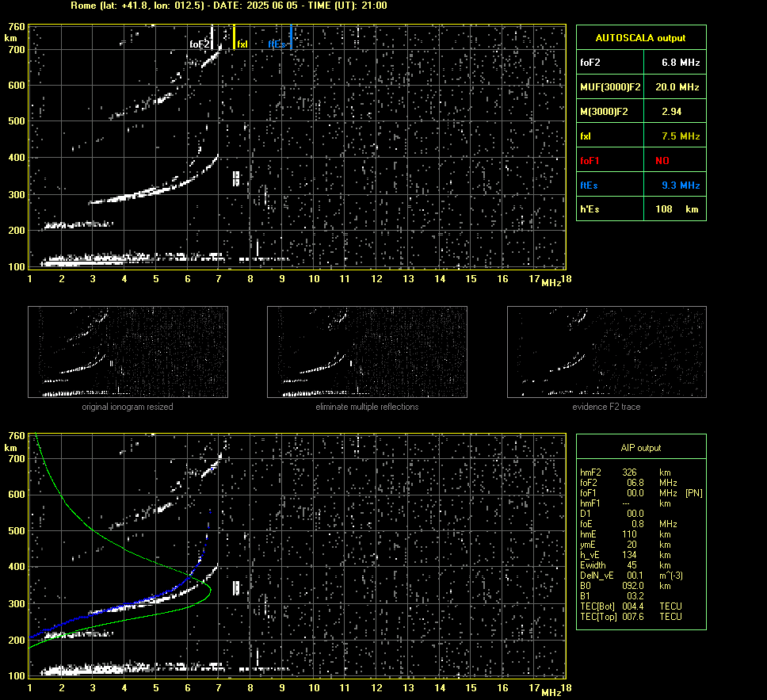
Task: Click the B1 03.2 row
Action: 612,595
